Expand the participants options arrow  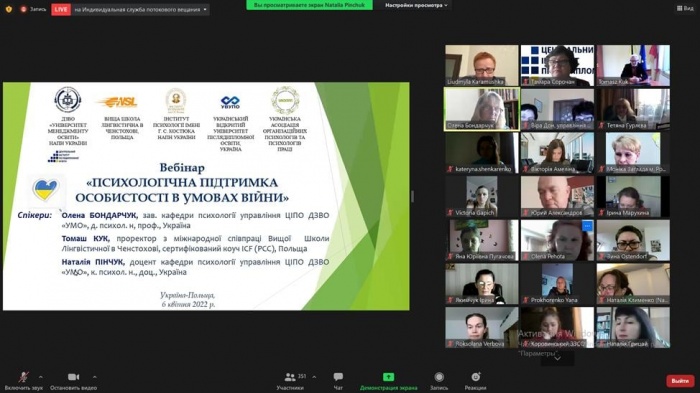point(314,377)
